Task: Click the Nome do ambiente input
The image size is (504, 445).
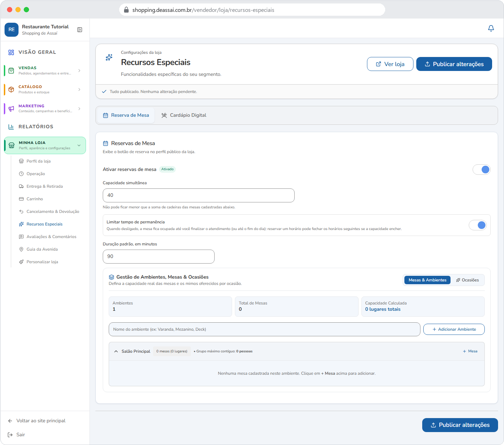Action: [x=265, y=329]
